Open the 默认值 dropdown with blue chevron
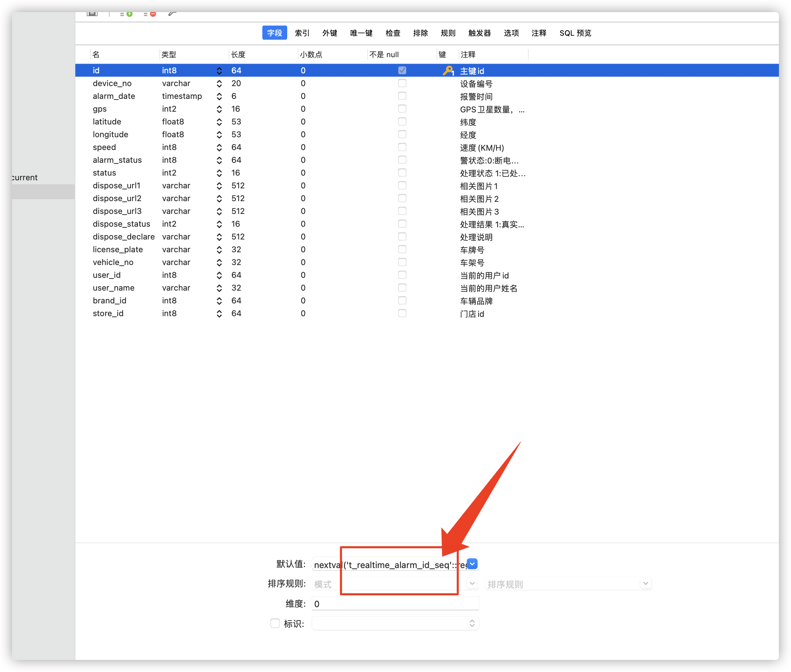The width and height of the screenshot is (791, 672). point(472,564)
